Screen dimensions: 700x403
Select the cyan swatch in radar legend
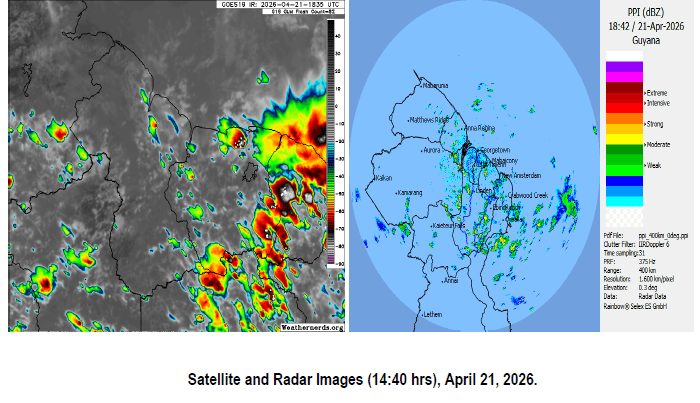(x=623, y=200)
